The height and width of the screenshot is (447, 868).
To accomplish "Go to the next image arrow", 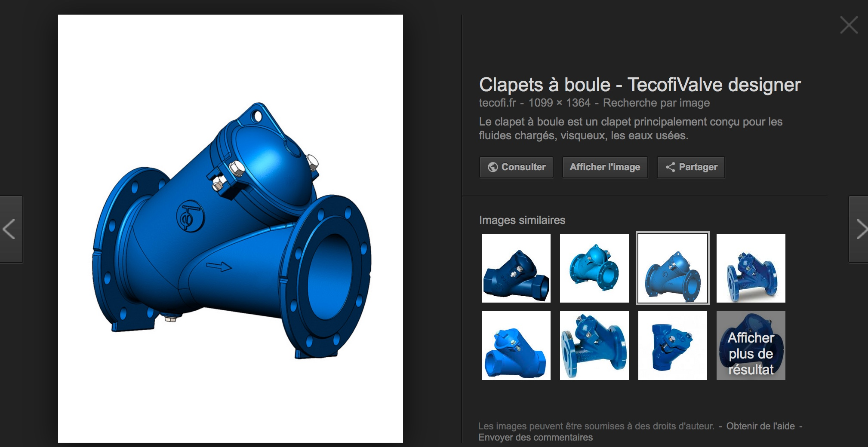I will [x=859, y=229].
